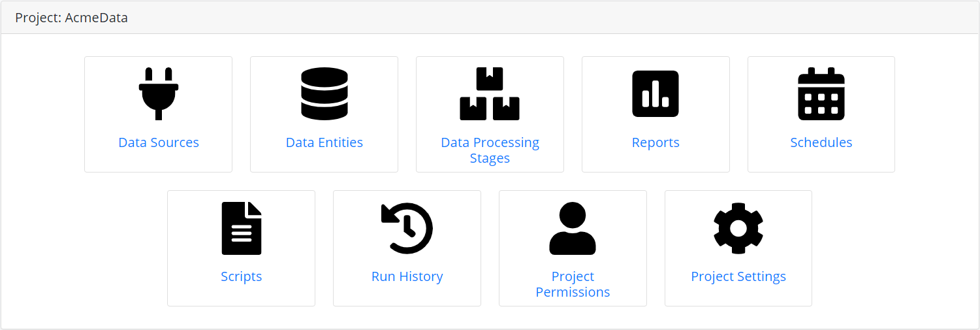Click the plug icon for Data Sources
This screenshot has height=330, width=980.
tap(159, 94)
